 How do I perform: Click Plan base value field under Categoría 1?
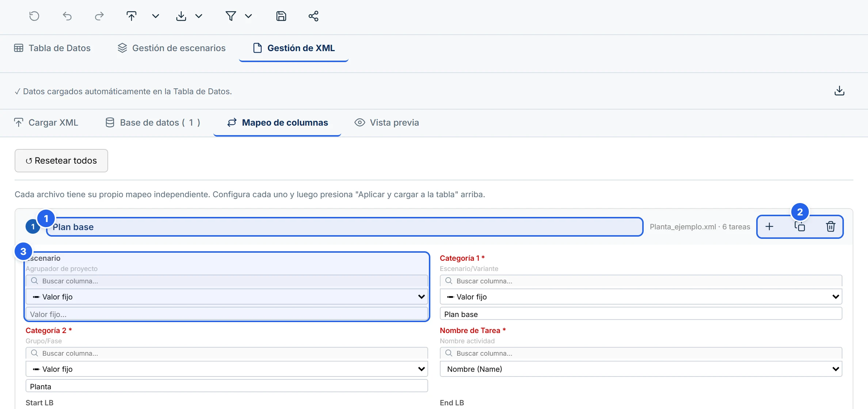(x=641, y=314)
